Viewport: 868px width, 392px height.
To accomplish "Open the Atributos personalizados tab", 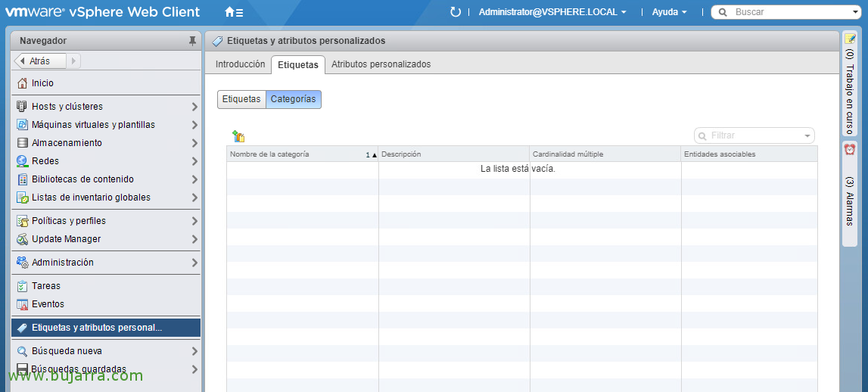I will (381, 64).
